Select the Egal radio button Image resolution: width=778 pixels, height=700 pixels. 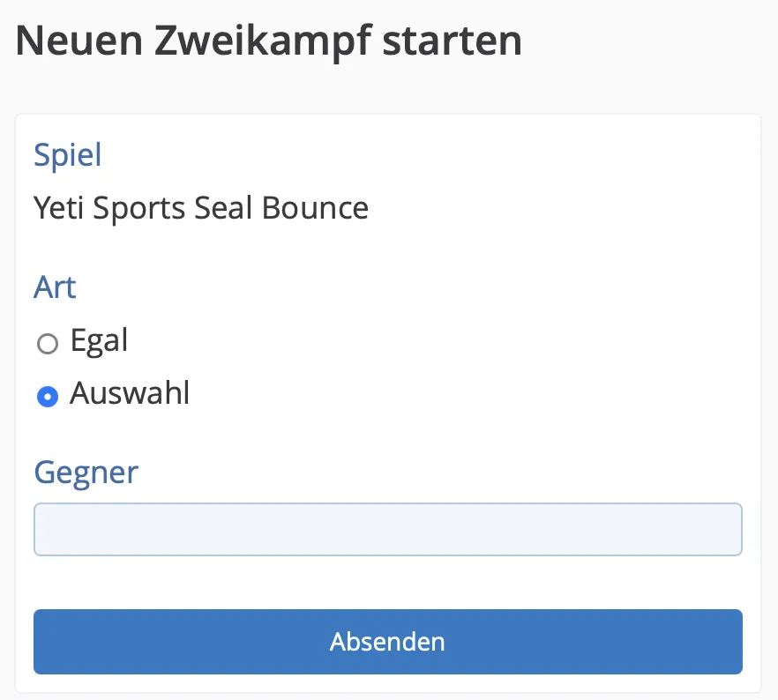(x=47, y=344)
